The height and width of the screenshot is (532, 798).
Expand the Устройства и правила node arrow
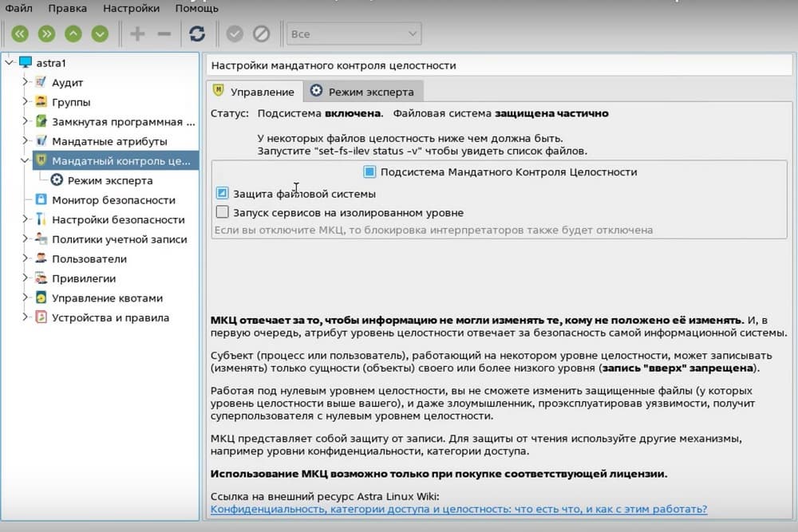(25, 317)
